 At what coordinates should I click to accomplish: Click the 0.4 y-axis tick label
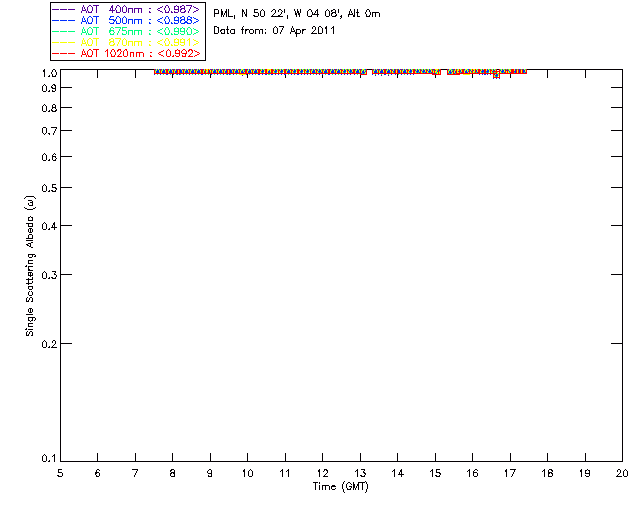tap(49, 226)
